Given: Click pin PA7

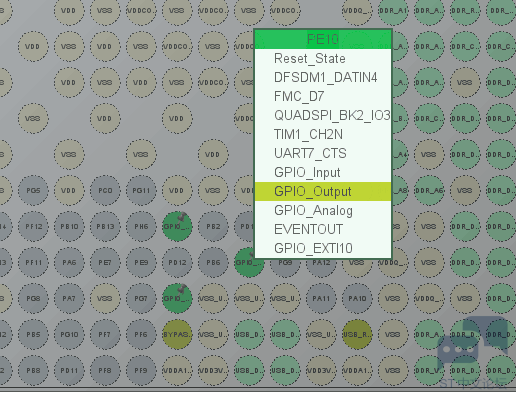Looking at the screenshot, I should (x=69, y=298).
